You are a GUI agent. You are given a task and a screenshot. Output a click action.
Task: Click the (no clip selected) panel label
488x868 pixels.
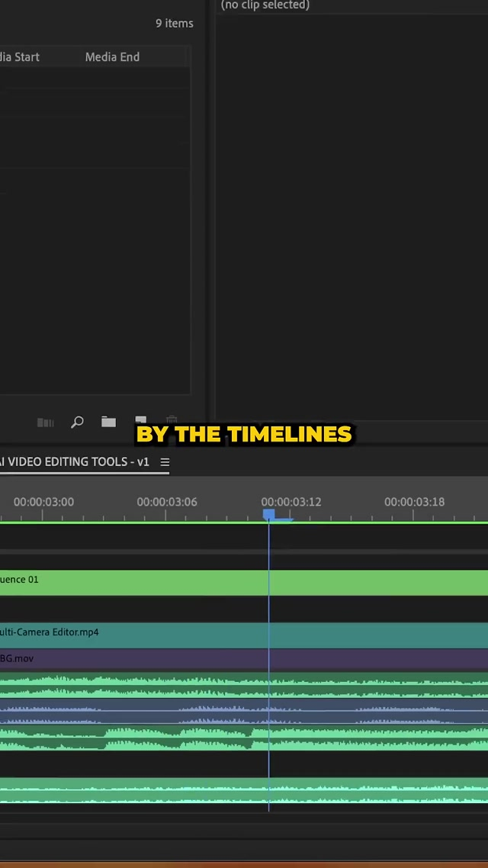[265, 5]
